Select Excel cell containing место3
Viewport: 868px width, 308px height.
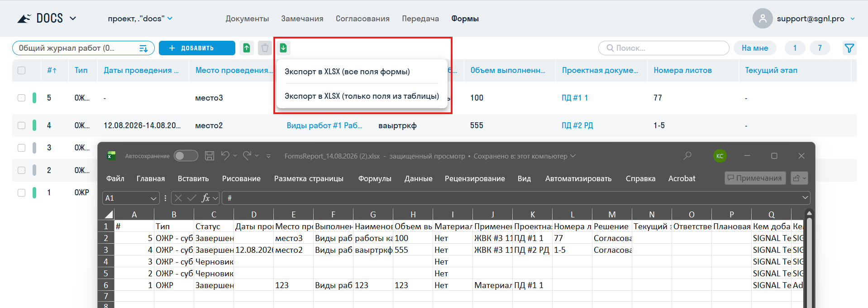click(293, 238)
